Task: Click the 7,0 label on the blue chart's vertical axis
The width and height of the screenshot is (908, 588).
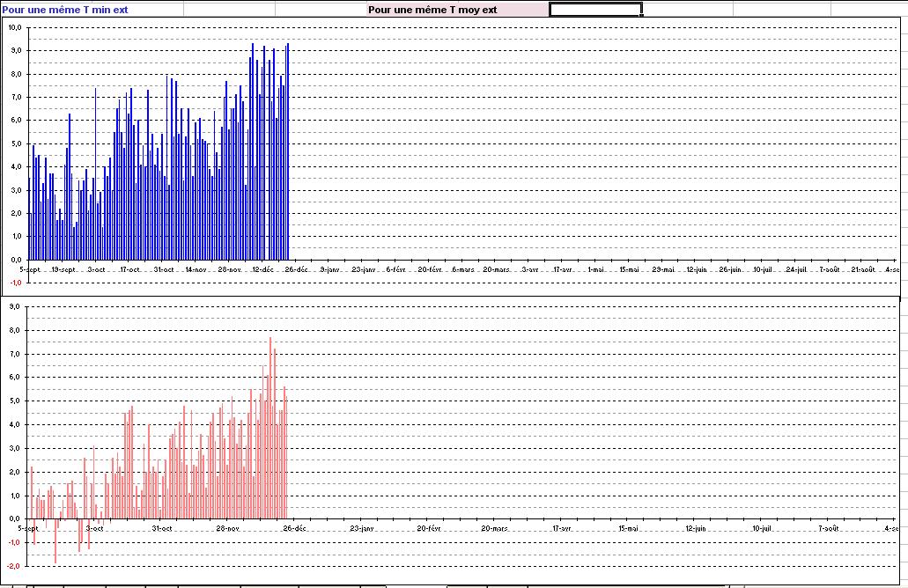Action: click(x=16, y=97)
